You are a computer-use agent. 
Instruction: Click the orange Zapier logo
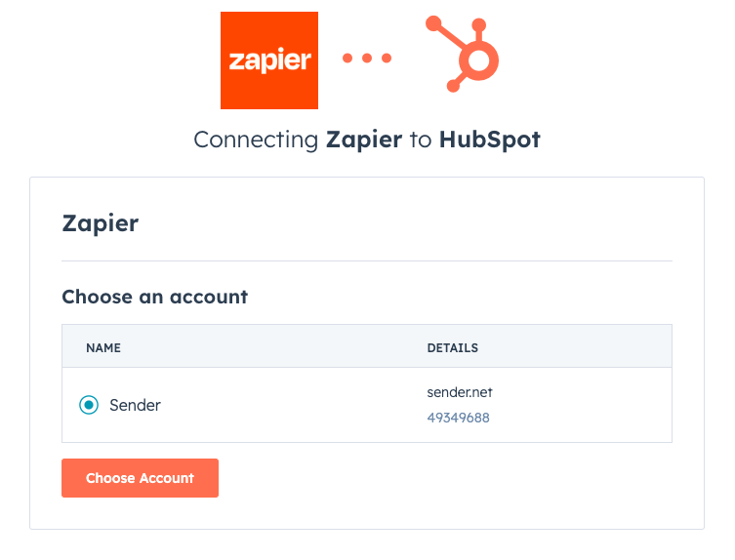(269, 60)
